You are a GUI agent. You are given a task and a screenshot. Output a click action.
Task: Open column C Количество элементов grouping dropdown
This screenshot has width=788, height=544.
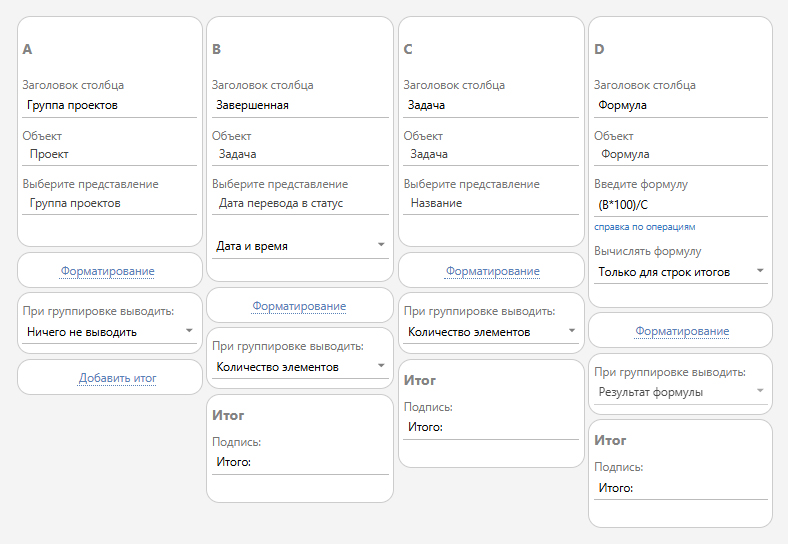(x=491, y=332)
